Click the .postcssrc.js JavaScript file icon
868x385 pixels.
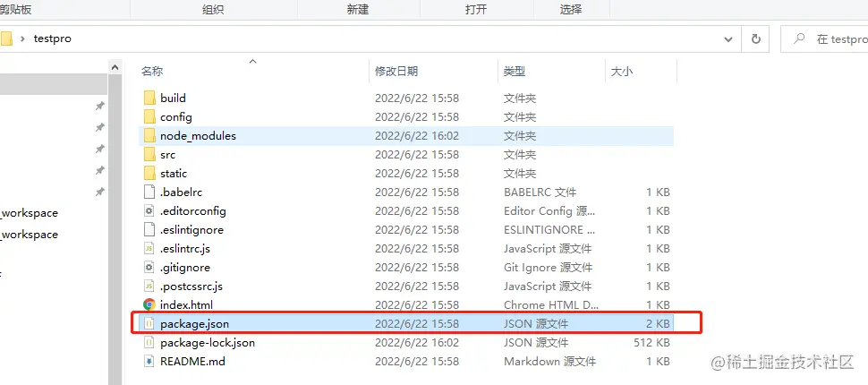tap(149, 287)
